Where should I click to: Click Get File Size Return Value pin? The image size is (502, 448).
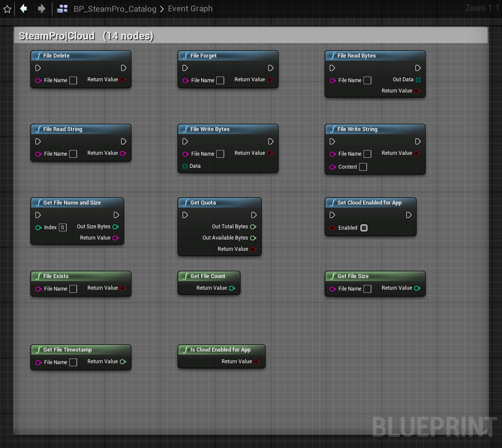[x=417, y=288]
